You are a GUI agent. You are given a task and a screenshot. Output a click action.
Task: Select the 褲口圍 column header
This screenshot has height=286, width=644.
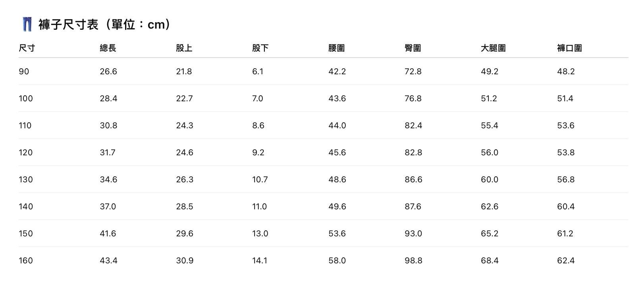click(x=569, y=48)
